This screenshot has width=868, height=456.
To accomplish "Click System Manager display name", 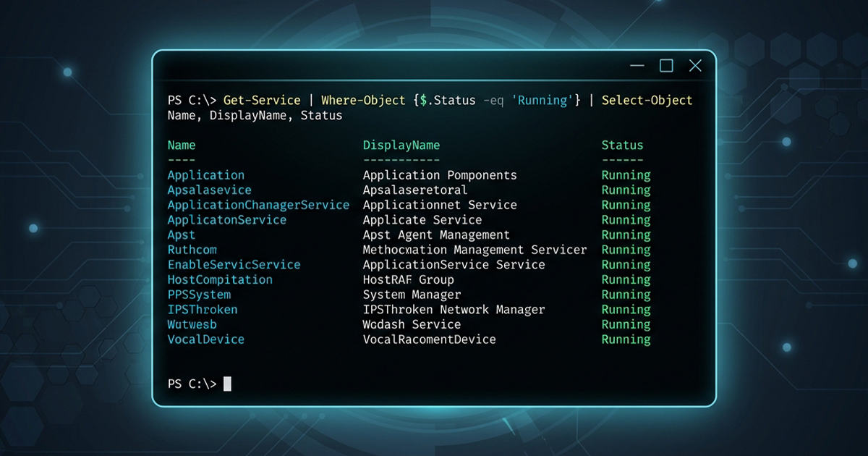I will click(x=412, y=295).
